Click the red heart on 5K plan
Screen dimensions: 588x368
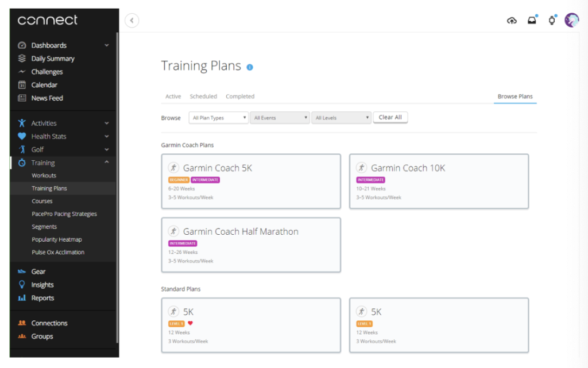191,323
